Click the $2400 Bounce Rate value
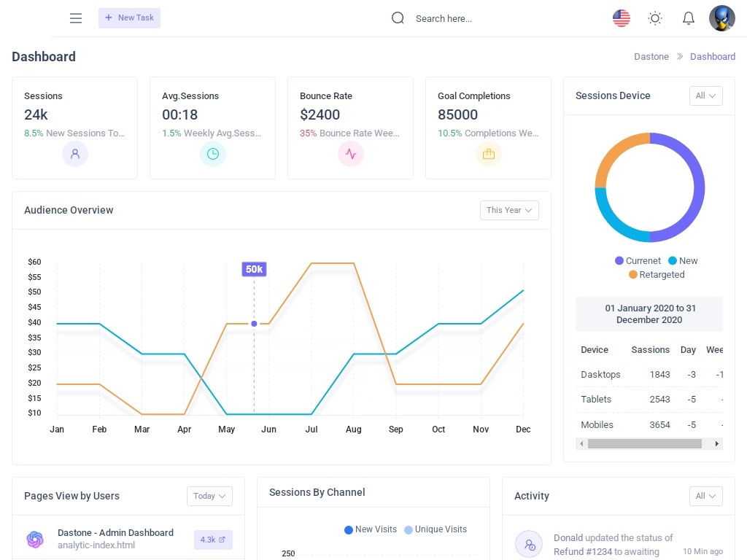Screen dimensions: 747x560 tap(320, 114)
